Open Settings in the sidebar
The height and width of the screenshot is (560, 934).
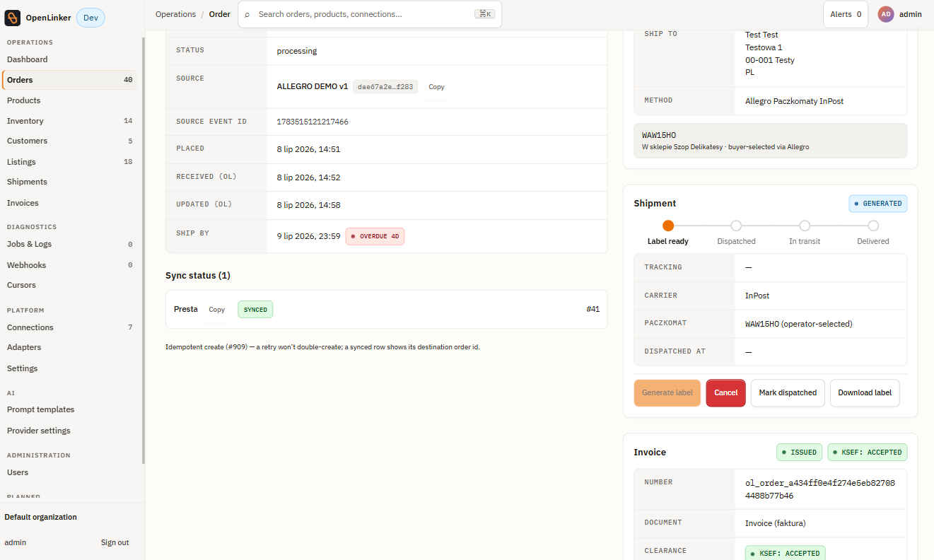(69, 368)
